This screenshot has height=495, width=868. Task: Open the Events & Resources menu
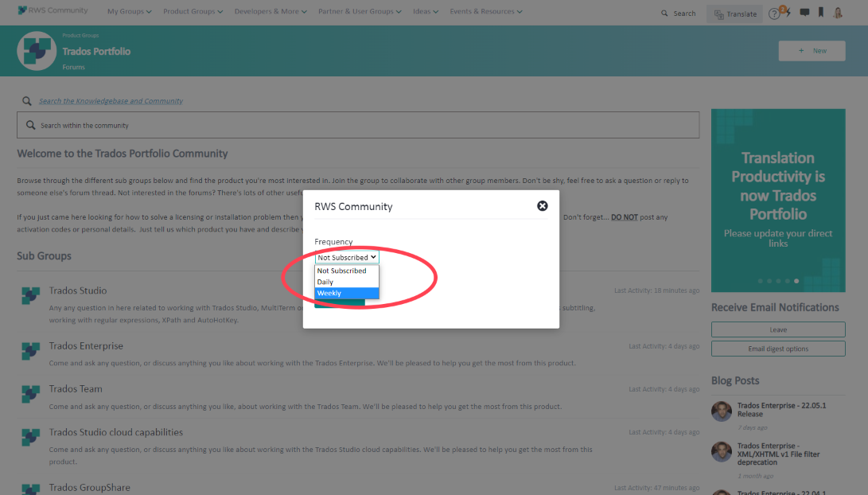click(x=485, y=11)
